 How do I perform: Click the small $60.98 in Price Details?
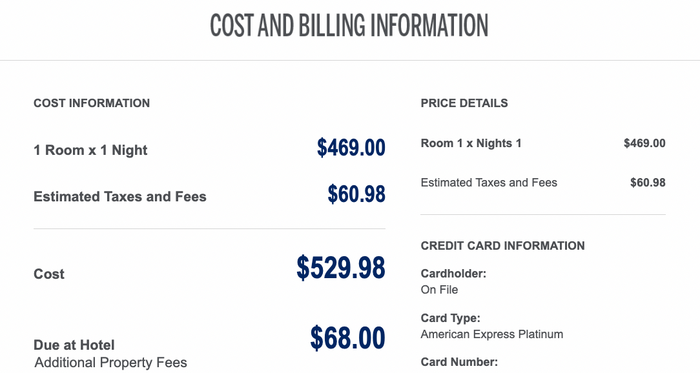[648, 182]
